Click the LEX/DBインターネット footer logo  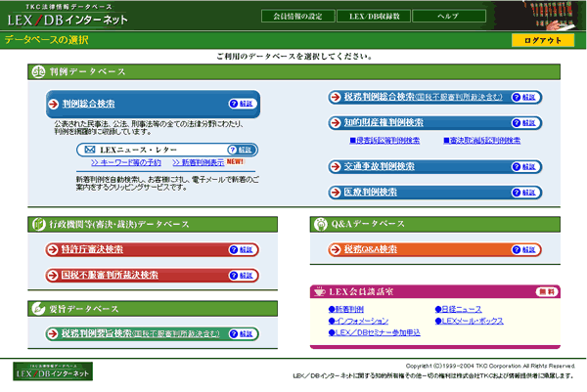click(53, 371)
